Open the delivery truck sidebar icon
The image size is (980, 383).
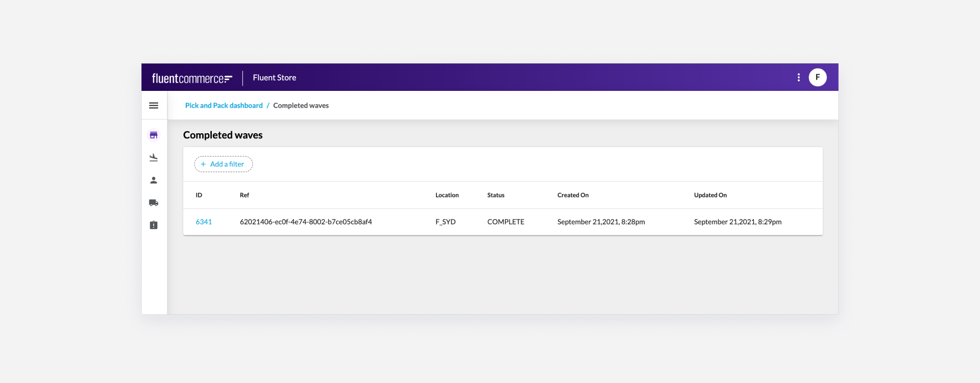[154, 203]
